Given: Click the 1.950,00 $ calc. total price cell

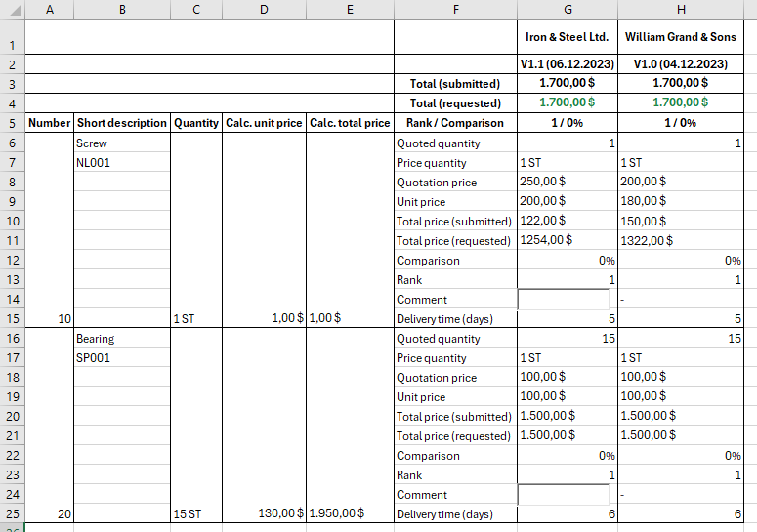Looking at the screenshot, I should coord(350,513).
